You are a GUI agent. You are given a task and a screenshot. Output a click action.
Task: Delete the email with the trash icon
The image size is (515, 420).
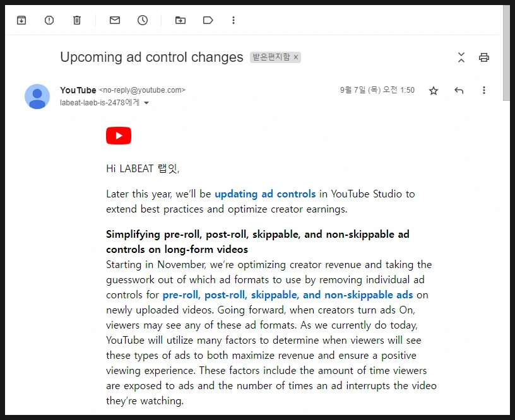[x=77, y=20]
